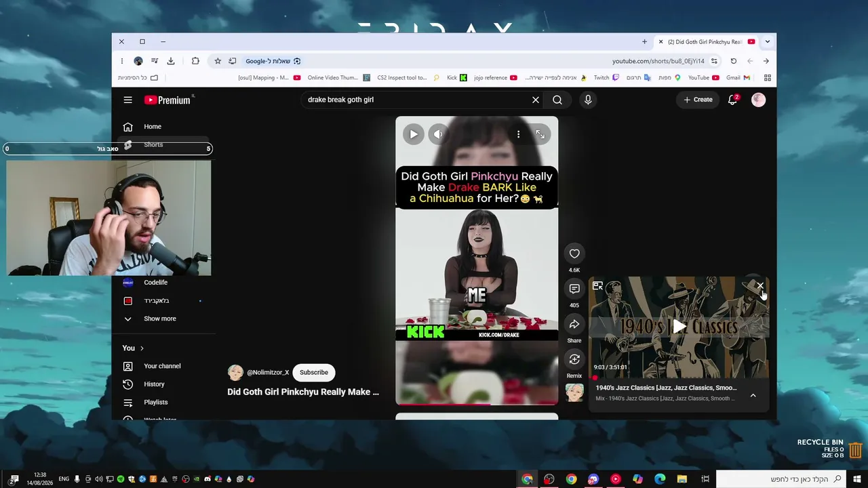Open site settings icon in address bar
The height and width of the screenshot is (488, 868).
[x=714, y=61]
